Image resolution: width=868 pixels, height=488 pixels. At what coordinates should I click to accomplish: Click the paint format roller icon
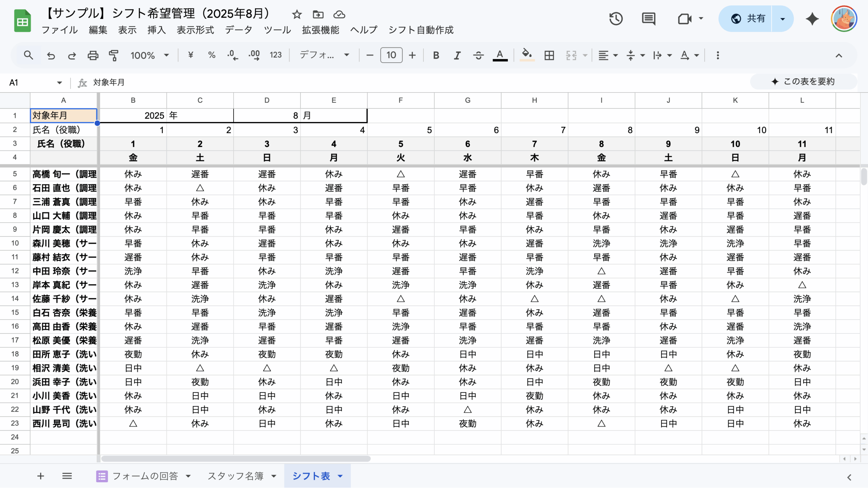[x=114, y=55]
